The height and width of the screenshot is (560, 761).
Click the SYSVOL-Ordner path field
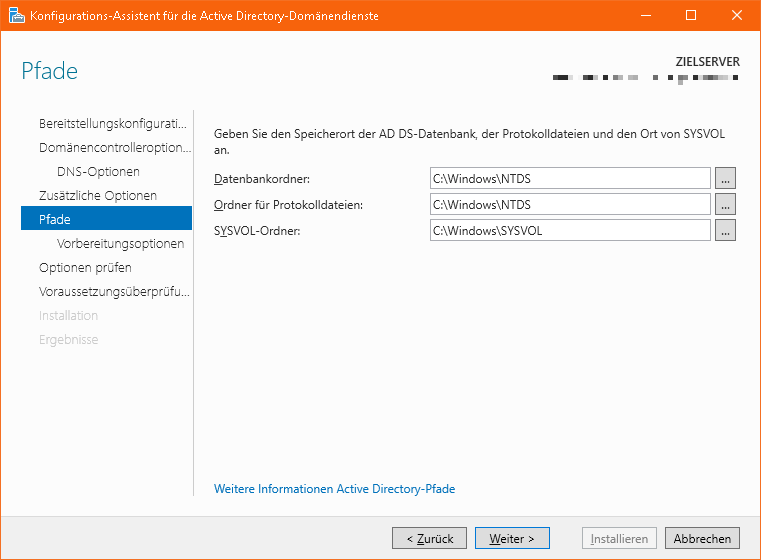coord(569,231)
